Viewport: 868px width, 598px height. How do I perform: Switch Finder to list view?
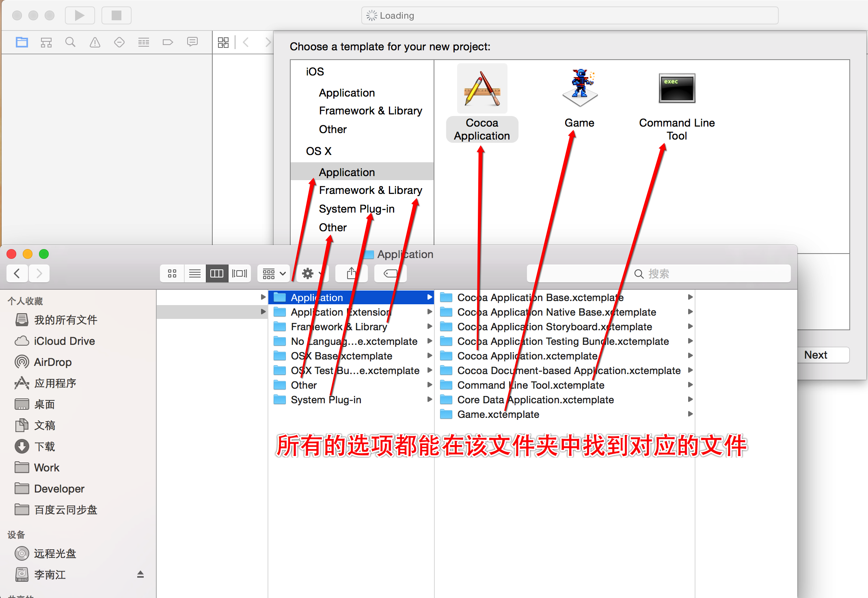[195, 273]
